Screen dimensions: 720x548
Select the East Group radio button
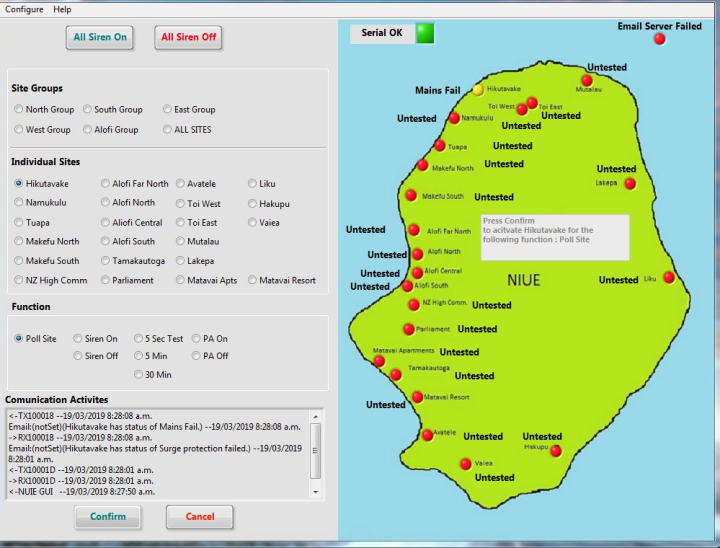click(189, 109)
